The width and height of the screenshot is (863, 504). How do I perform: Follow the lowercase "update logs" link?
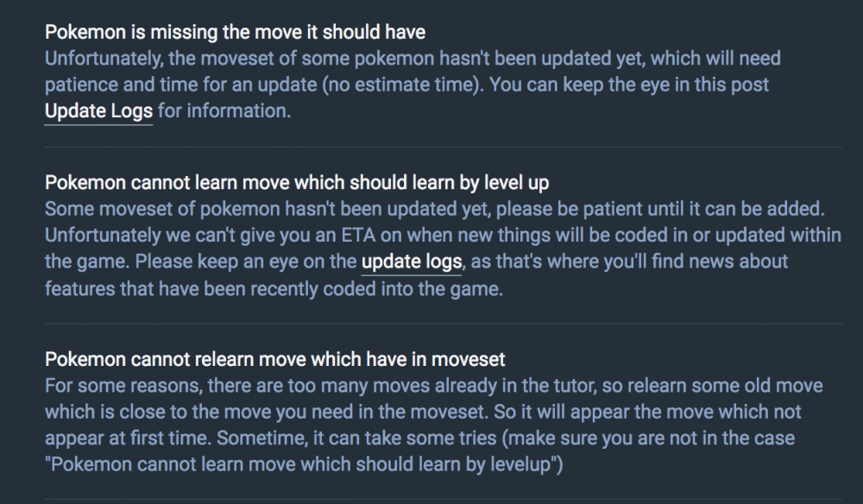[x=412, y=261]
